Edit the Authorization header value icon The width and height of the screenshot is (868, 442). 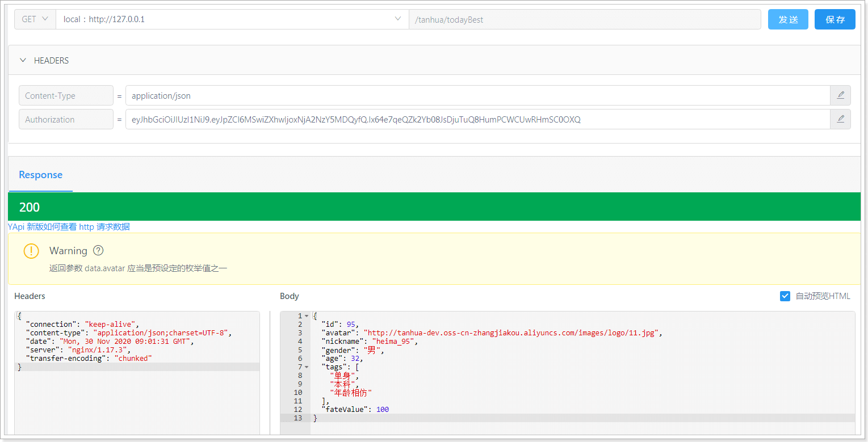(840, 119)
